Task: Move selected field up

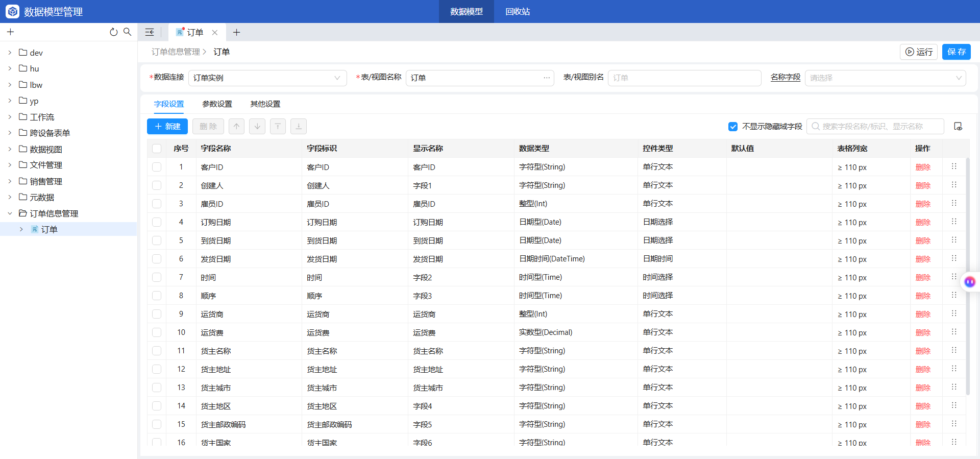Action: (236, 126)
